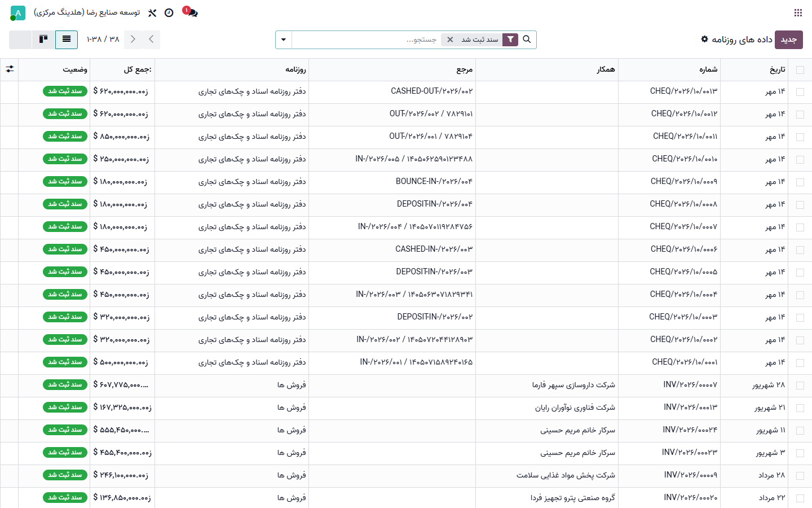Screen dimensions: 812x508
Task: Open the entry with reference CASHED-OUT-/۲۰۲۶/۰۰۲
Action: coord(432,91)
